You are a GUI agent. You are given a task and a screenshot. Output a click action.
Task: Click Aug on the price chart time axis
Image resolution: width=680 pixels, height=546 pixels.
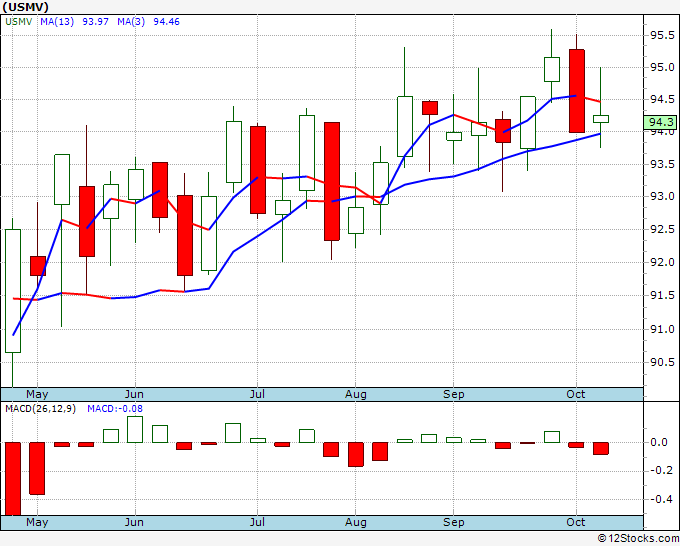point(356,395)
